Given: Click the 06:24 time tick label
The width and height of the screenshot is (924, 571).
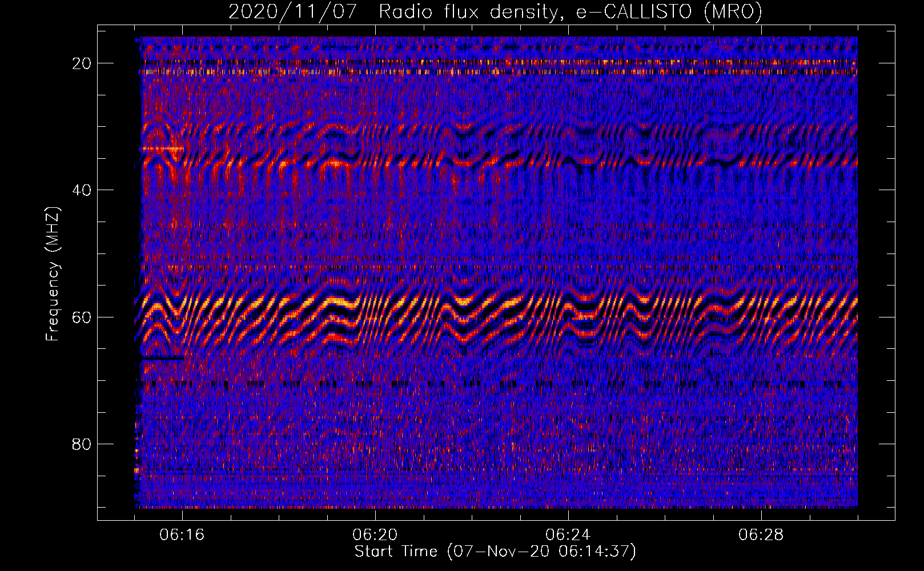Looking at the screenshot, I should pyautogui.click(x=568, y=535).
